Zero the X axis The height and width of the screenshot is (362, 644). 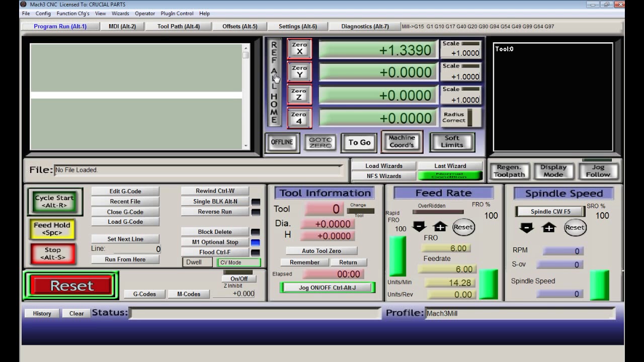pyautogui.click(x=299, y=49)
